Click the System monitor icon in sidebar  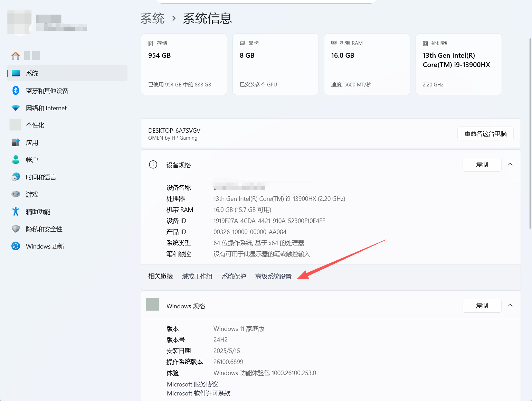tap(16, 73)
